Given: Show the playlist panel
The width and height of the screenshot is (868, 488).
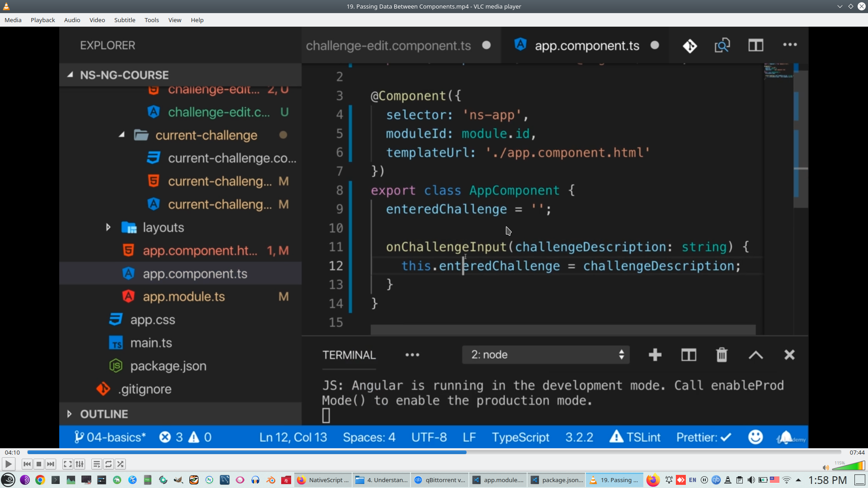Looking at the screenshot, I should point(96,464).
